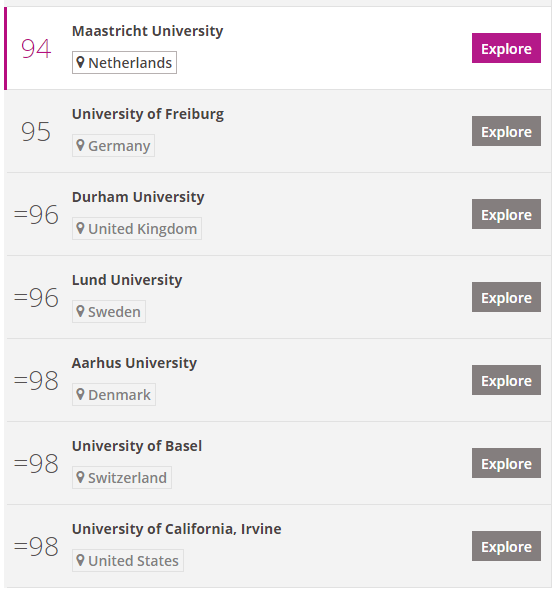This screenshot has width=556, height=593.
Task: Open the University of Freiburg title link
Action: click(148, 114)
